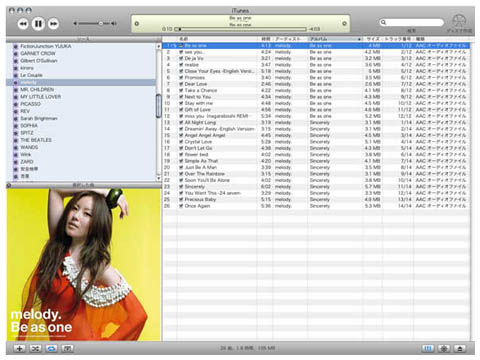Sort songs by the kind column header

pos(442,39)
